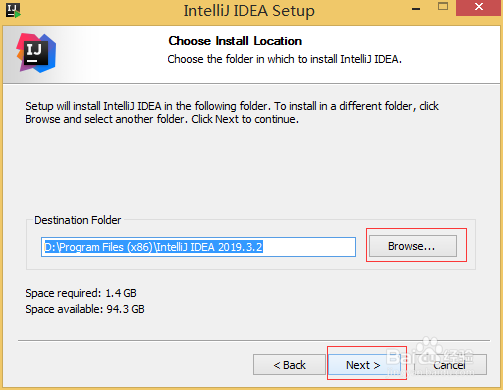
Task: Go back with the < Back button
Action: coord(289,365)
